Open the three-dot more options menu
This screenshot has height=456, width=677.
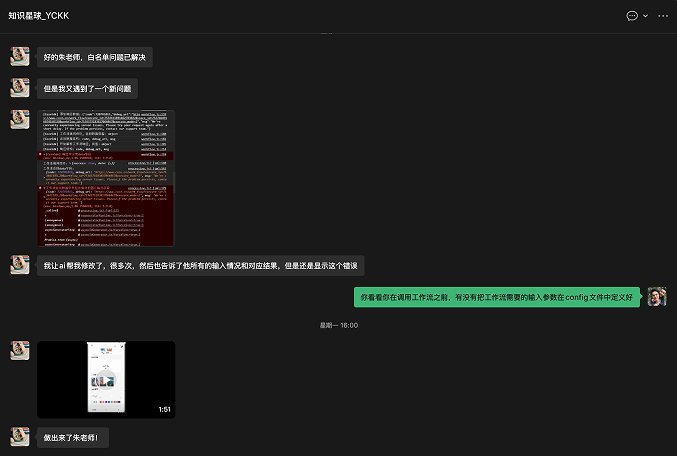[x=662, y=16]
